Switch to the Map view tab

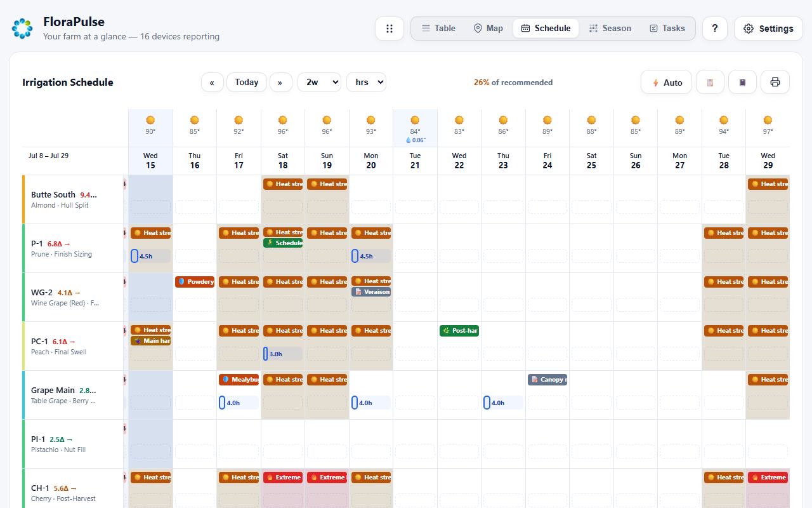point(488,29)
